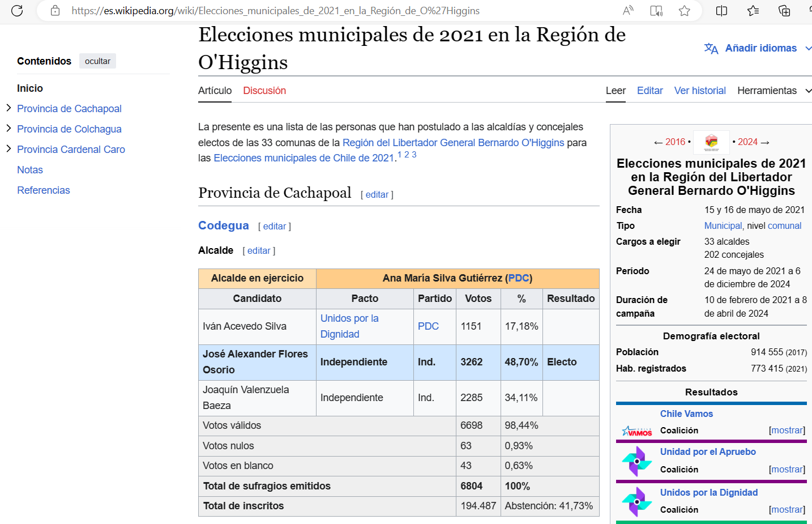Open the PDC party link in Iván Acevedo's row
Screen dimensions: 812x524
coord(428,326)
